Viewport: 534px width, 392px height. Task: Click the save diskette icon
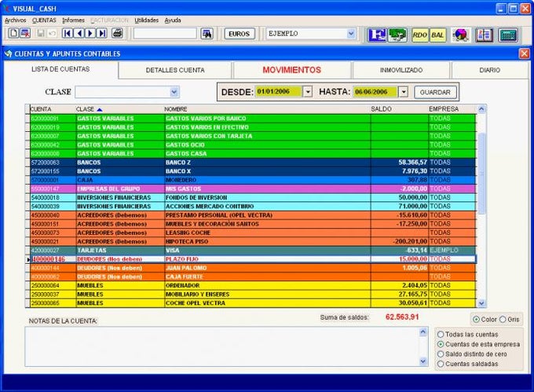click(41, 33)
